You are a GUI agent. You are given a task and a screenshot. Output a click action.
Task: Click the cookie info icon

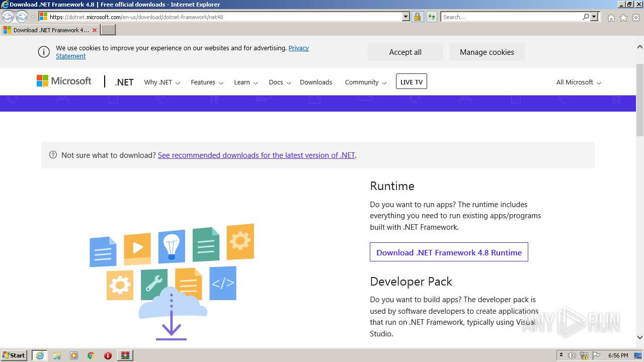tap(44, 52)
